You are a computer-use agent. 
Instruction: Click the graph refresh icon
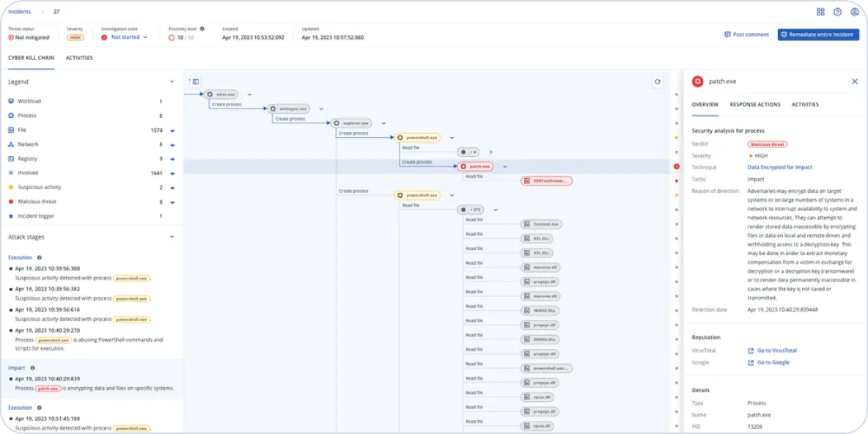pos(658,82)
